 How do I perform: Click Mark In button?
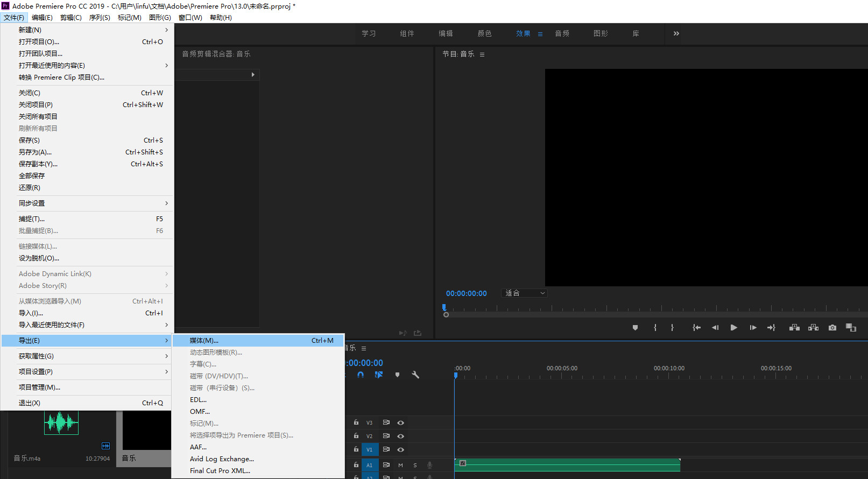(x=655, y=327)
